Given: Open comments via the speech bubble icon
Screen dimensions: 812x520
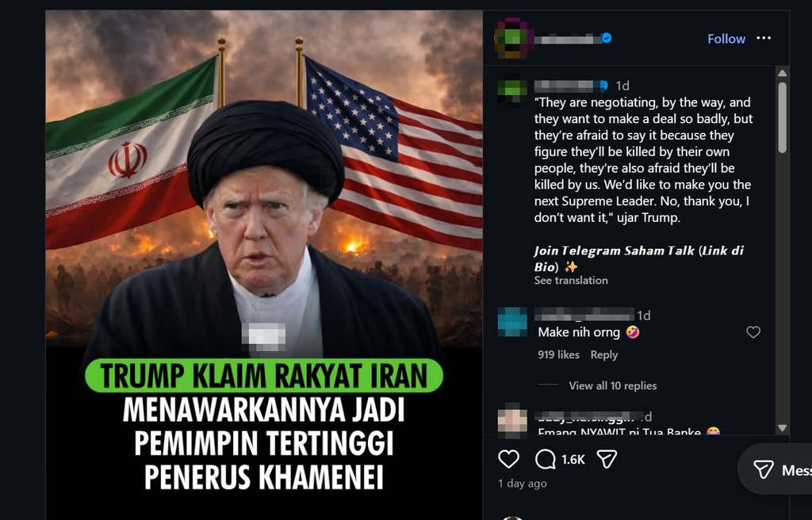Looking at the screenshot, I should (x=545, y=460).
